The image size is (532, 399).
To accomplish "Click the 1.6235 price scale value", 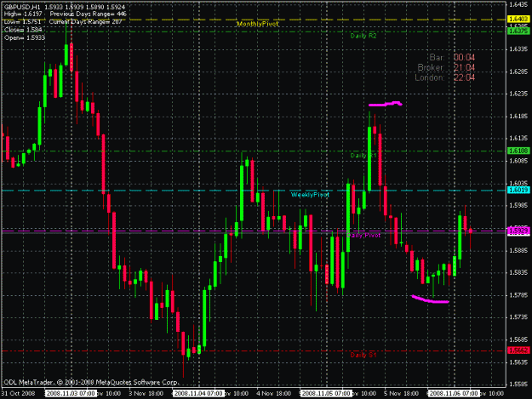I will (x=518, y=94).
